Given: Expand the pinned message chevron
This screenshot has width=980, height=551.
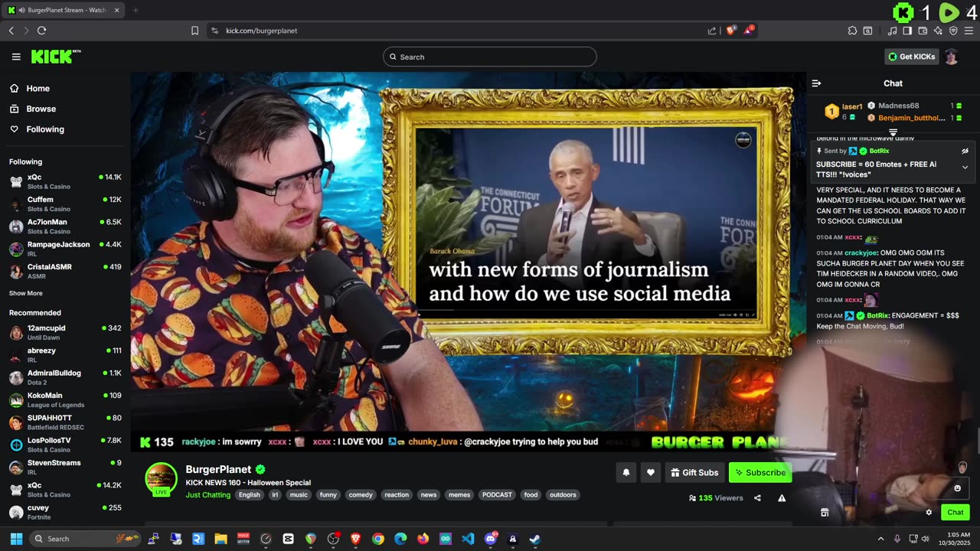Looking at the screenshot, I should click(x=965, y=167).
